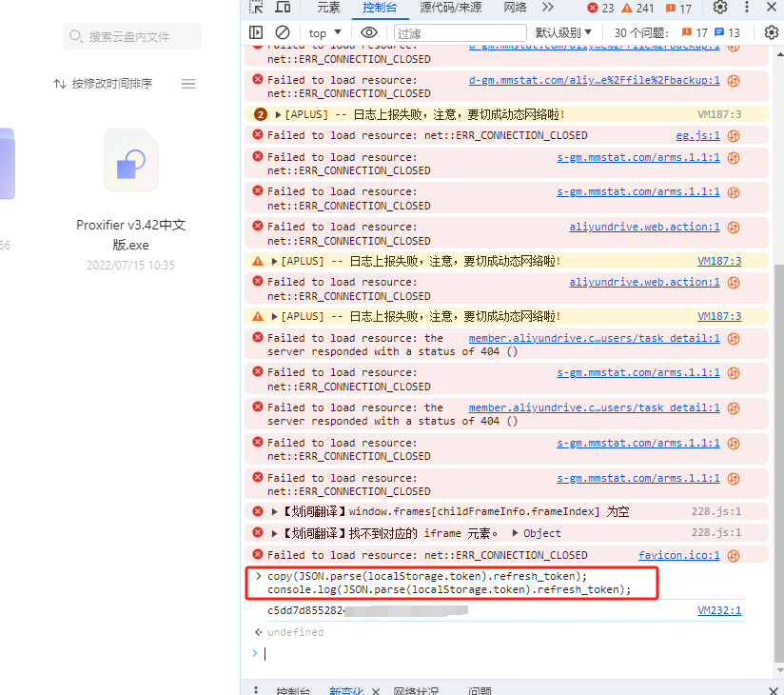Click the inspect element picker icon

coord(257,8)
